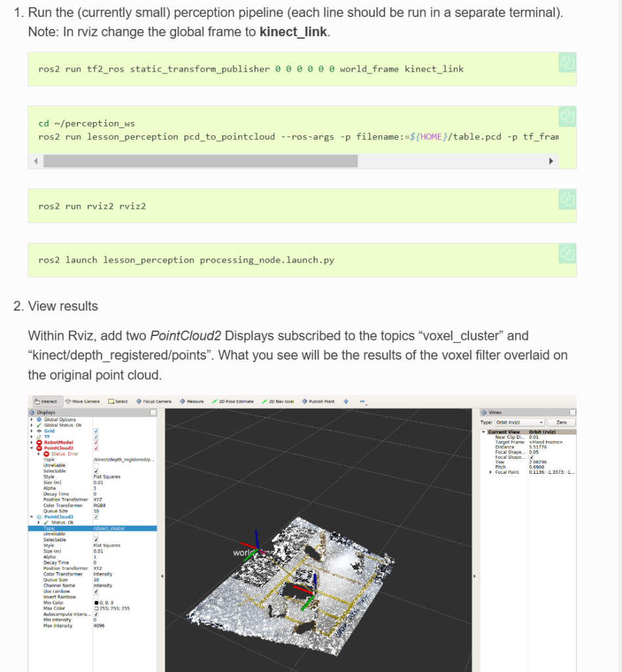622x672 pixels.
Task: Activate the Move Camera tool
Action: pos(82,401)
